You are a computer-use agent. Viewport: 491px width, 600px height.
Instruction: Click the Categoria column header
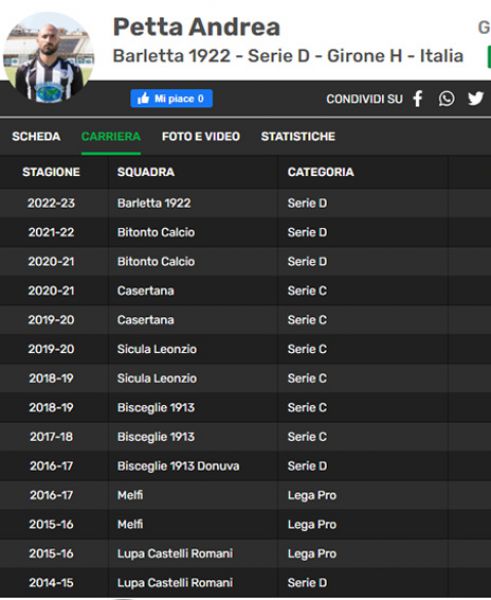coord(321,172)
